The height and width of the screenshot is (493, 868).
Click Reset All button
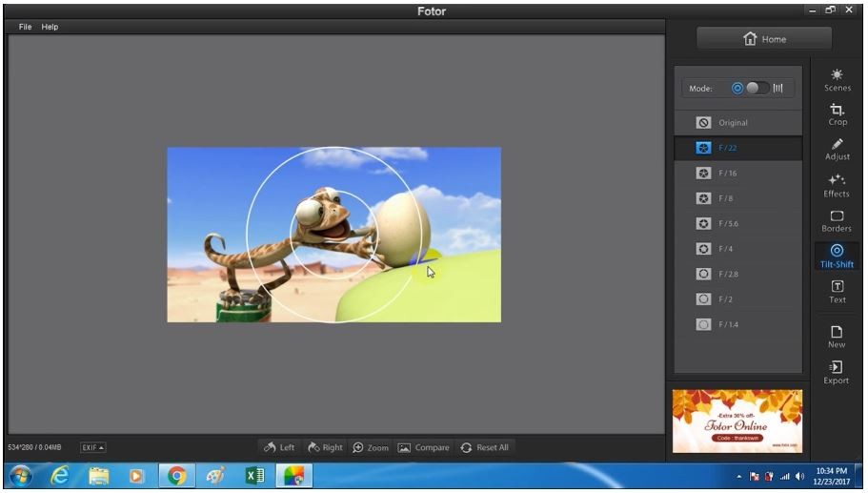tap(484, 447)
